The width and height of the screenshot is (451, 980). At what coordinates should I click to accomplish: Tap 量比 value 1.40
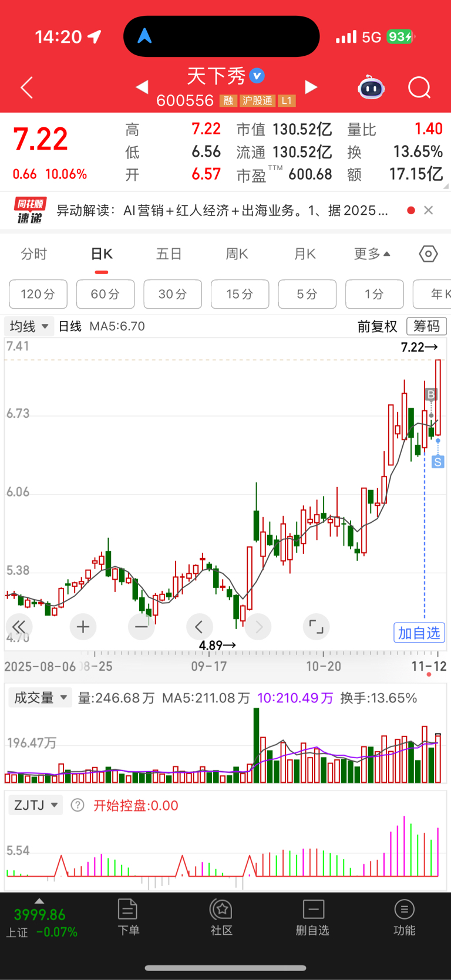pos(429,129)
